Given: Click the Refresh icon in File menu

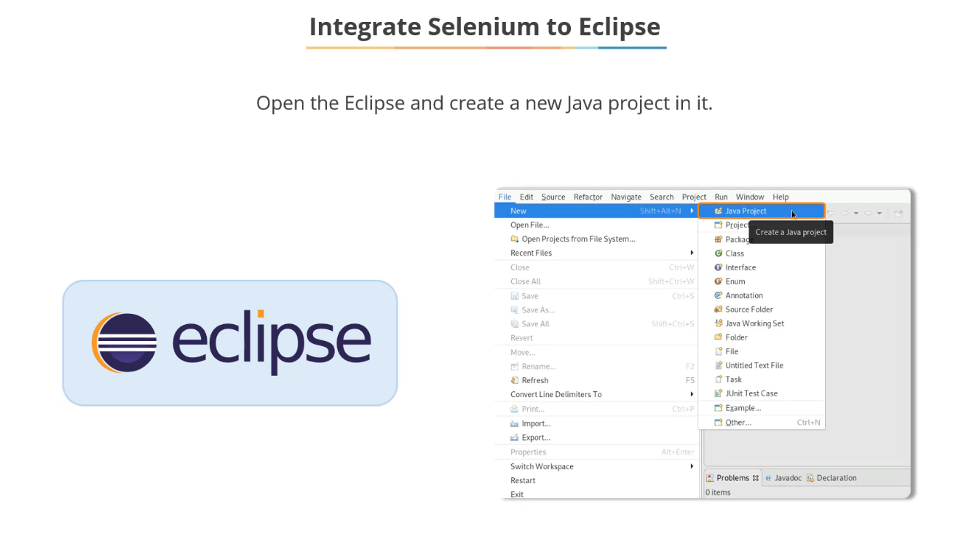Looking at the screenshot, I should pos(515,380).
